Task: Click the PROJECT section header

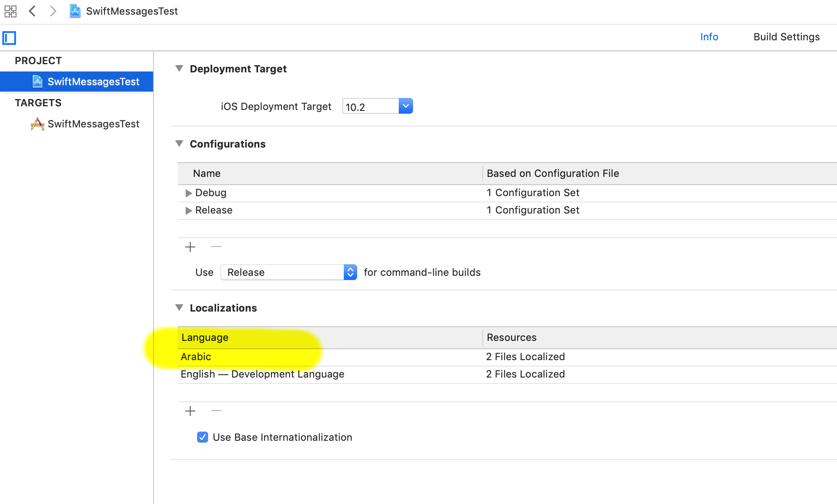Action: 39,61
